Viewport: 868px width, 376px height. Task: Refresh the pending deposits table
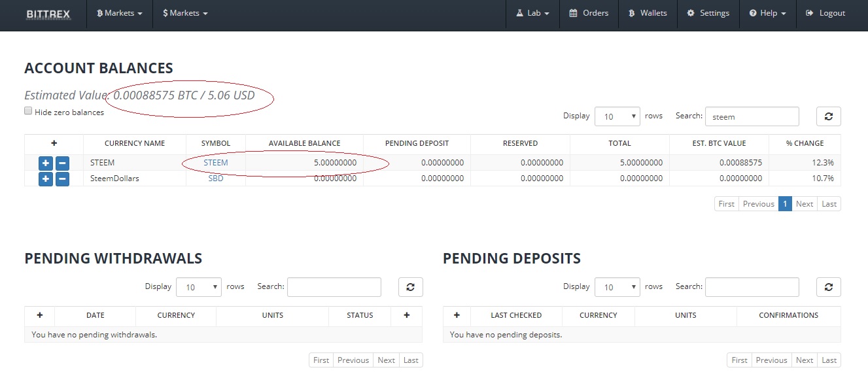coord(829,287)
